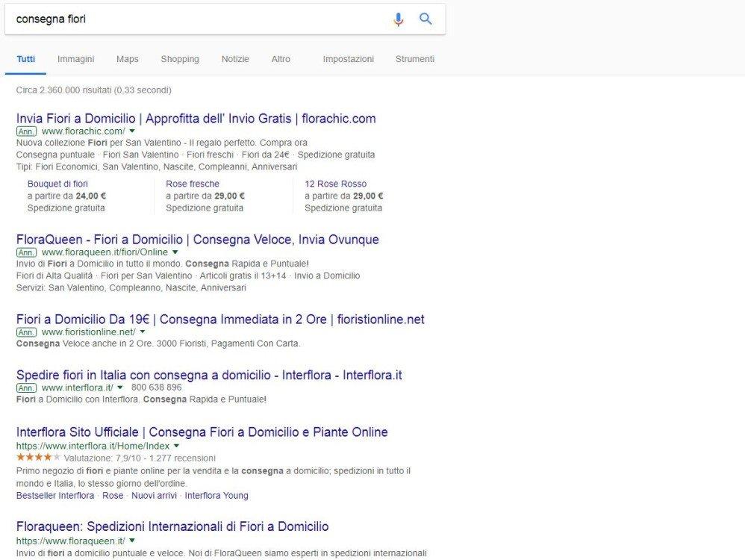This screenshot has width=745, height=560.
Task: Open Impostazioni menu
Action: (349, 59)
